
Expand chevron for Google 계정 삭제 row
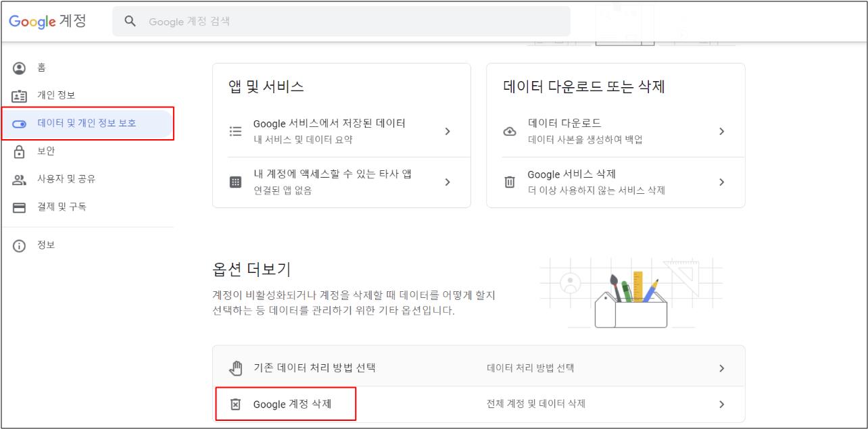(x=722, y=404)
